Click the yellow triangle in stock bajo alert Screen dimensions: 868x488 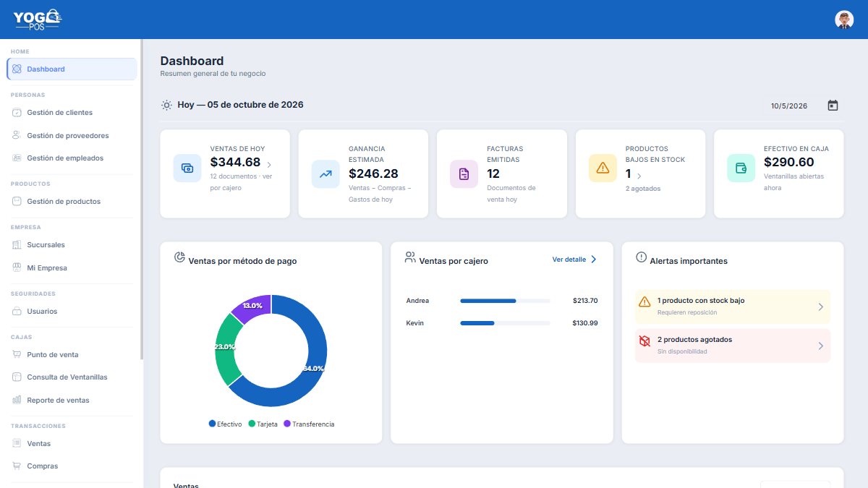(x=644, y=301)
